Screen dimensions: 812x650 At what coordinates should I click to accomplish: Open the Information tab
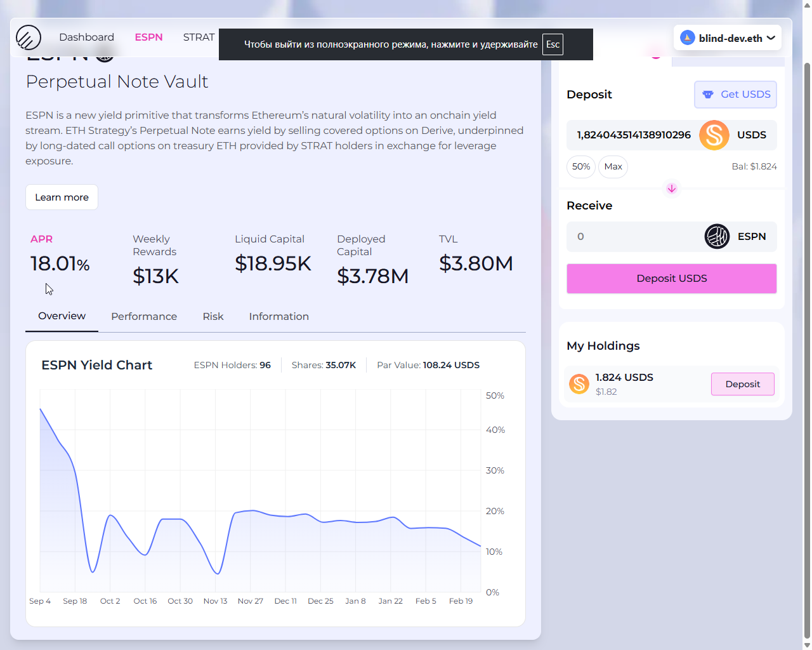point(279,316)
